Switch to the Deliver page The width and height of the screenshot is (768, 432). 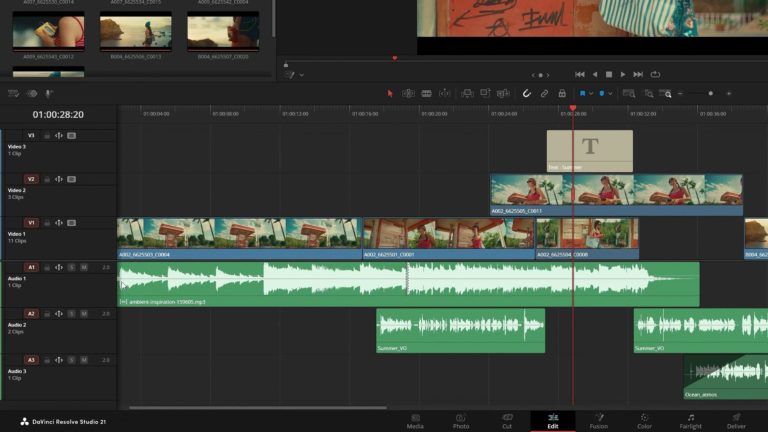tap(736, 421)
